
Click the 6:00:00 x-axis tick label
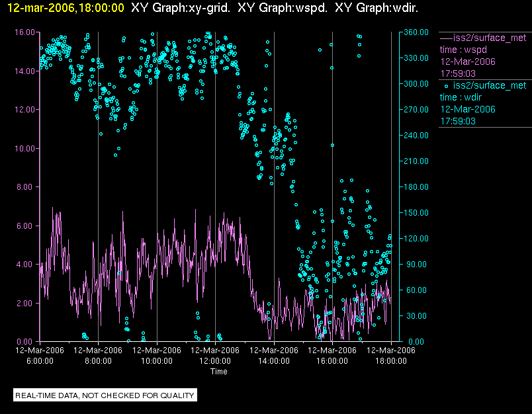tap(40, 361)
